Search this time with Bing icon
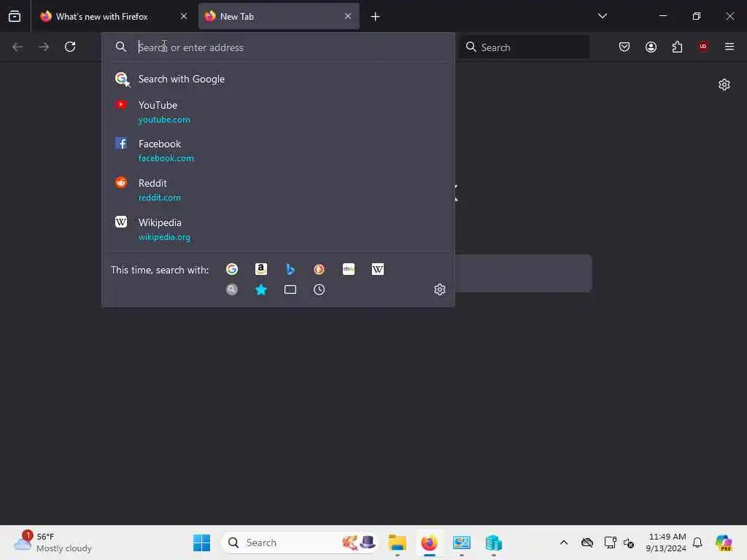The width and height of the screenshot is (747, 560). tap(290, 270)
